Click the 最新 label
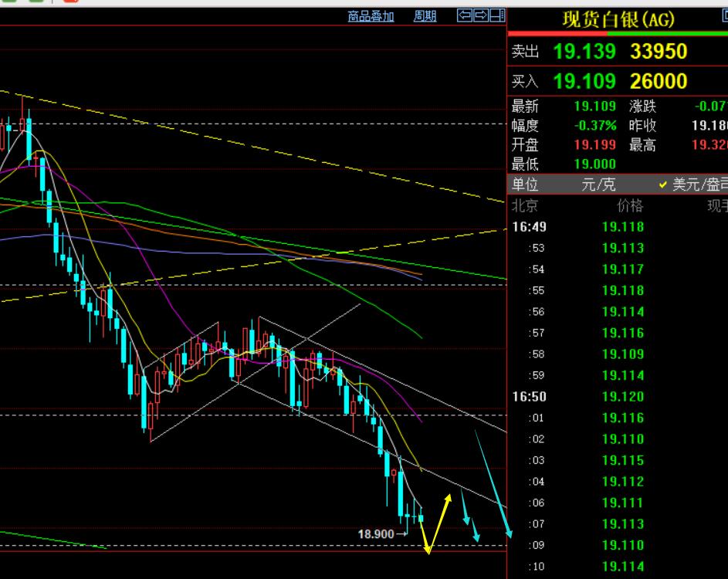The image size is (728, 579). 525,107
